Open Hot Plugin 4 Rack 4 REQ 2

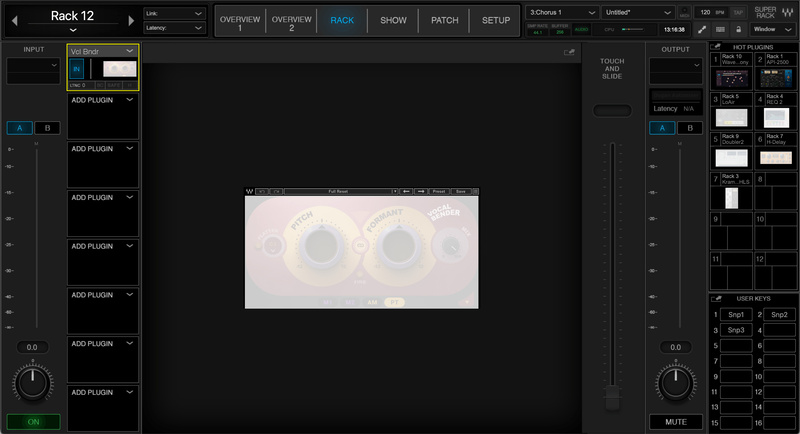(x=776, y=118)
